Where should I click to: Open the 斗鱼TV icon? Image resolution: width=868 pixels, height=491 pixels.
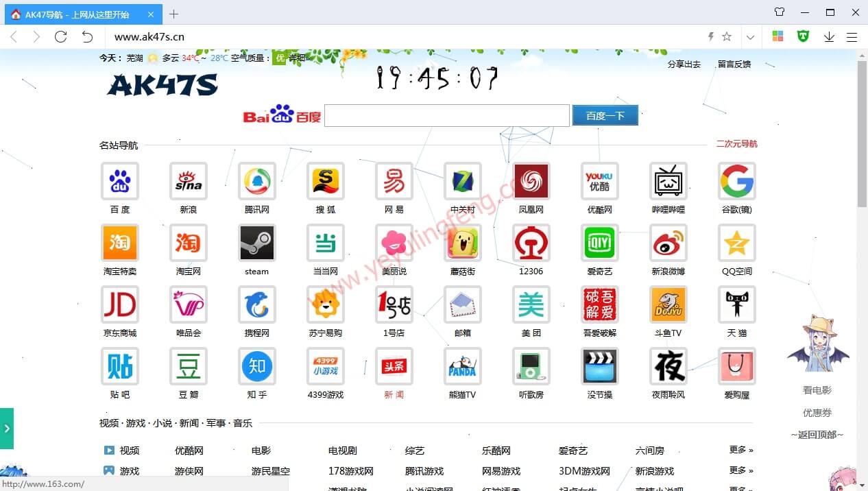click(668, 304)
